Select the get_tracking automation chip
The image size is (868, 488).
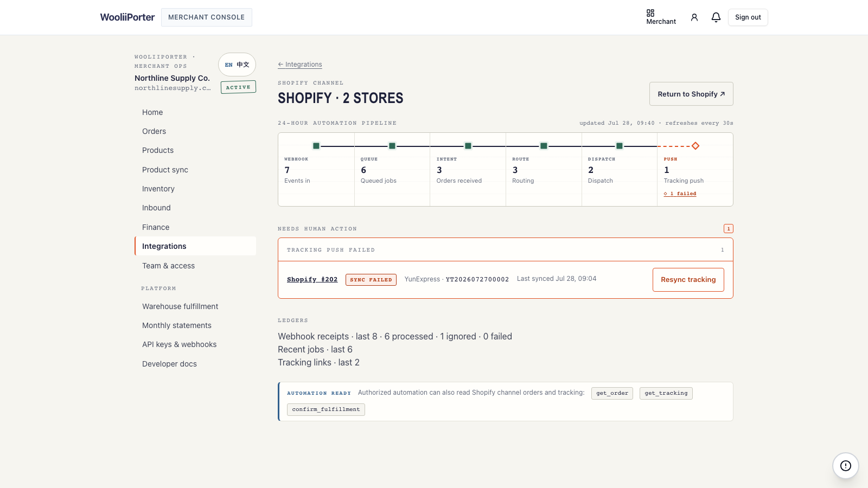[x=666, y=393]
